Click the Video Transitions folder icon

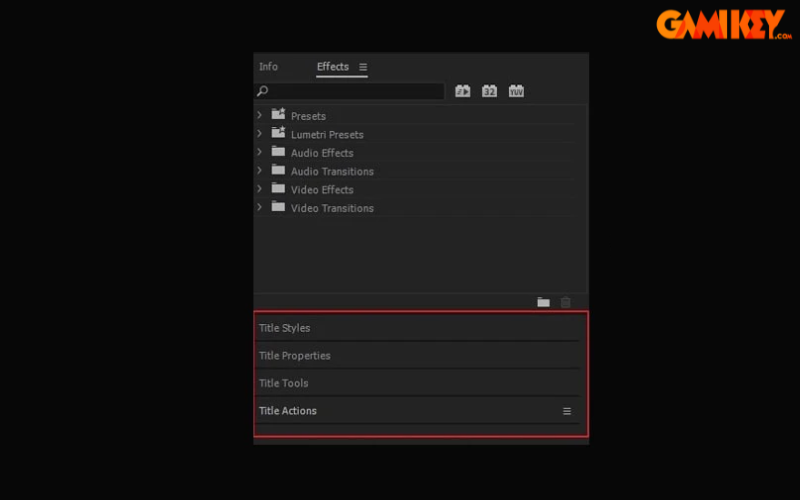point(278,206)
